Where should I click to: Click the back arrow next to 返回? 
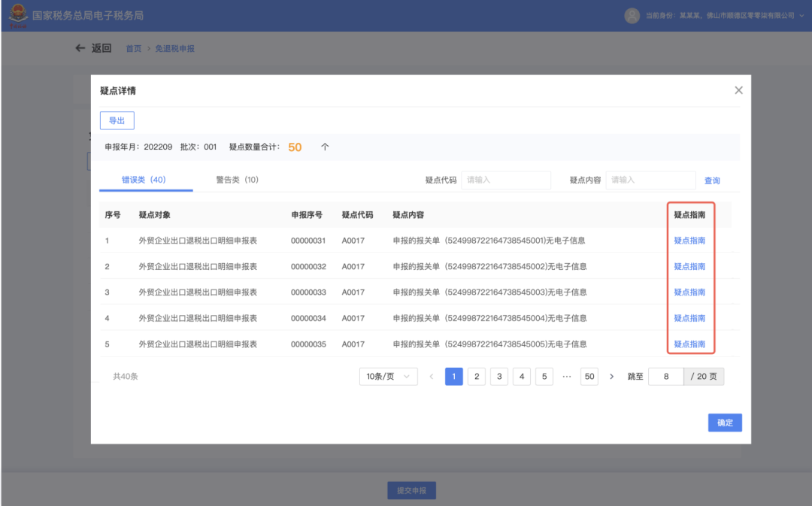pos(80,48)
